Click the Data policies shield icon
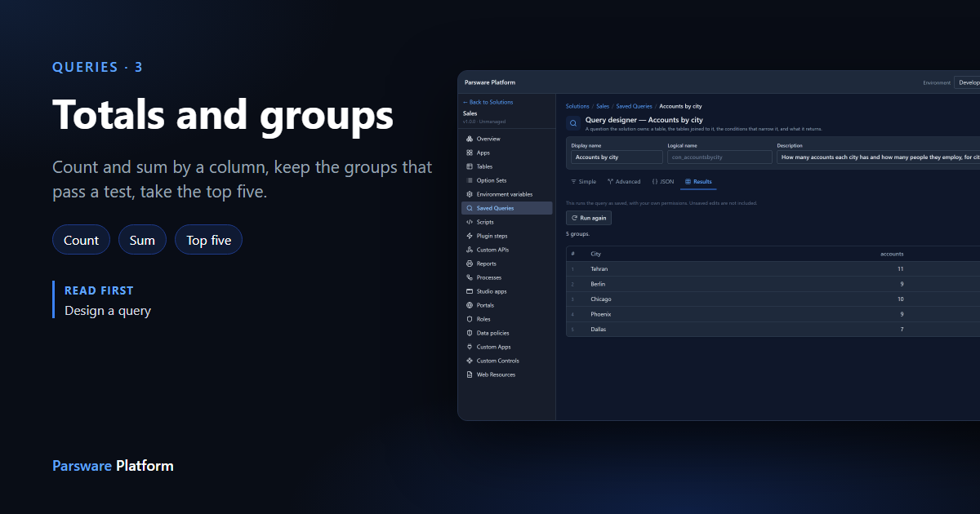This screenshot has width=980, height=514. pyautogui.click(x=470, y=333)
